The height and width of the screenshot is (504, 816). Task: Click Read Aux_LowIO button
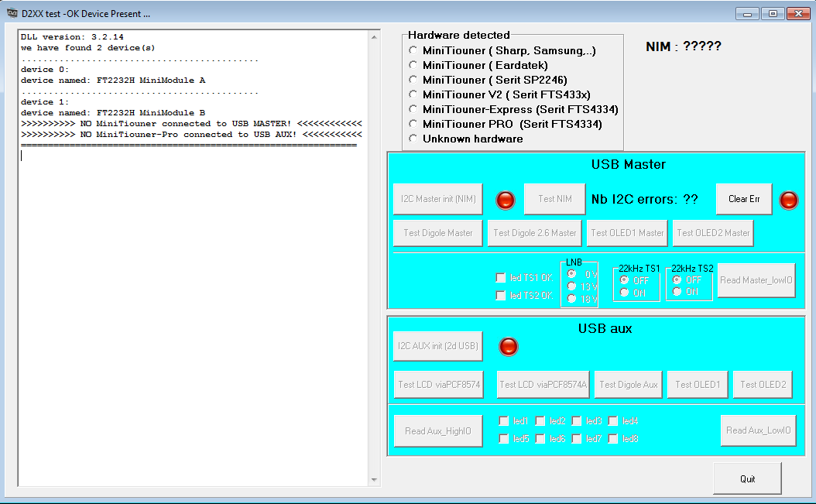pyautogui.click(x=758, y=430)
